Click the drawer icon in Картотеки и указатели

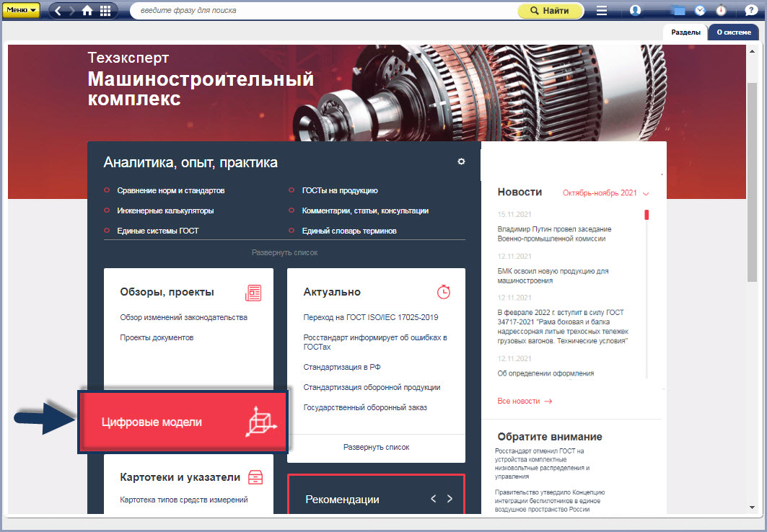(x=256, y=476)
